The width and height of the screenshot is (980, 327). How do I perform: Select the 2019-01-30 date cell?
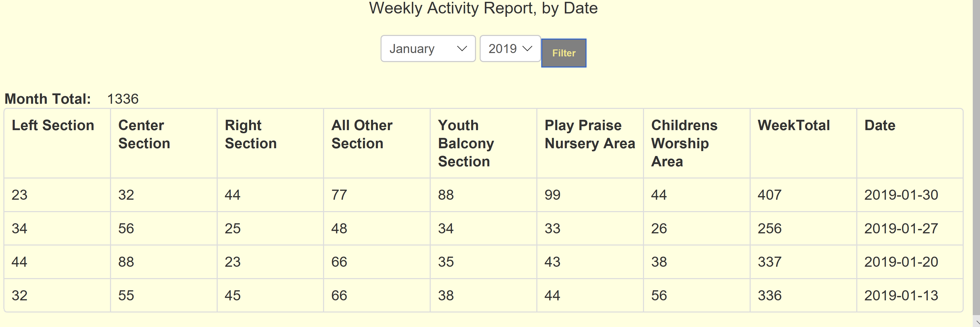[901, 195]
